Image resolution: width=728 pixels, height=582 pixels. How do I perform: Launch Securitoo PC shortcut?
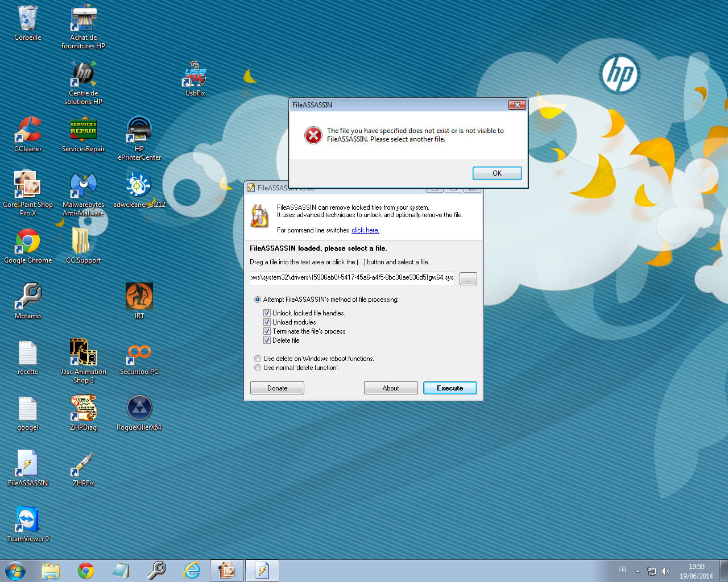[x=139, y=357]
